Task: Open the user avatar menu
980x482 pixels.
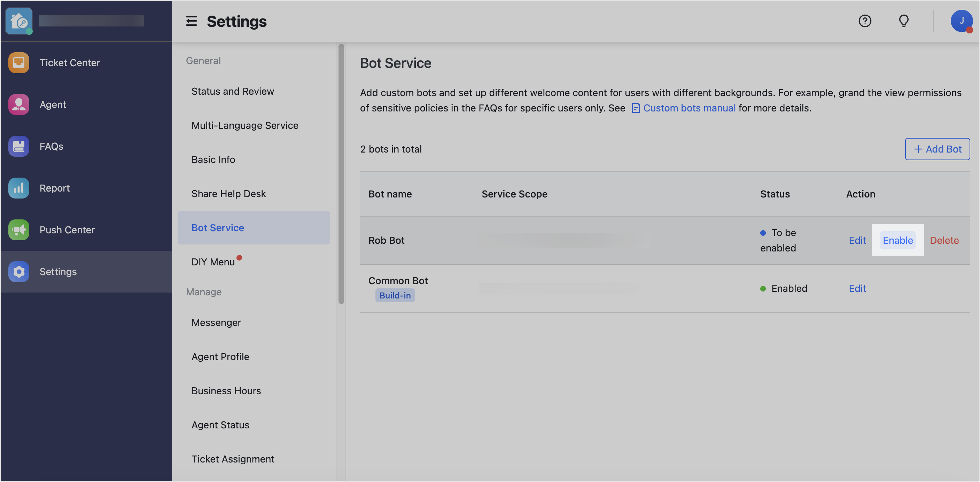Action: click(961, 21)
